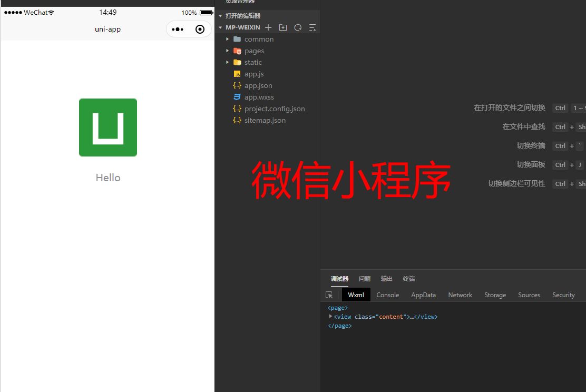Open the Network panel tab
Screen dimensions: 586x392
pyautogui.click(x=460, y=295)
